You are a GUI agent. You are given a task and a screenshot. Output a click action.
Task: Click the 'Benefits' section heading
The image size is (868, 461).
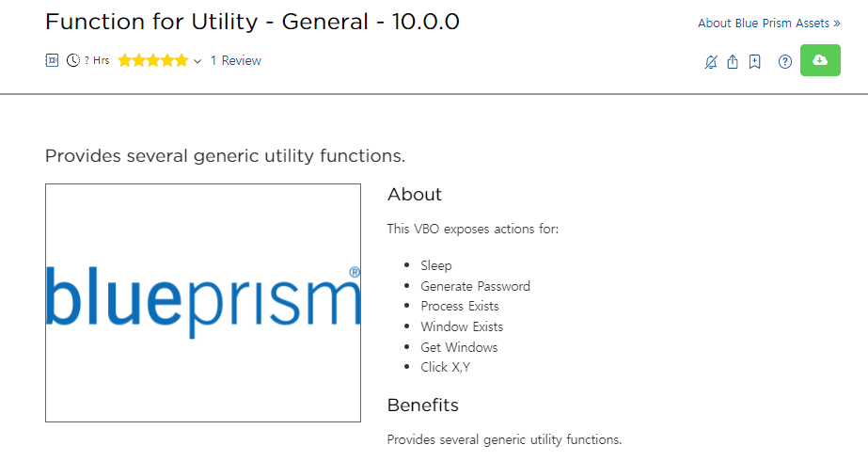click(423, 405)
